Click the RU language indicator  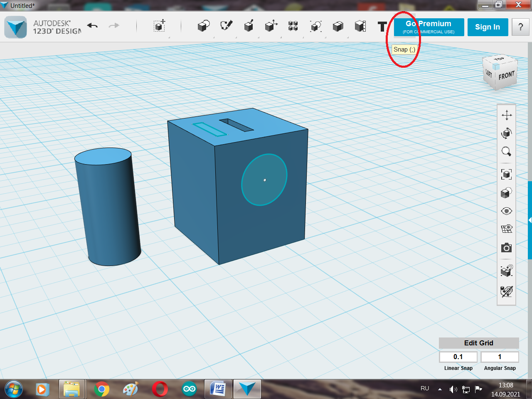click(x=425, y=389)
